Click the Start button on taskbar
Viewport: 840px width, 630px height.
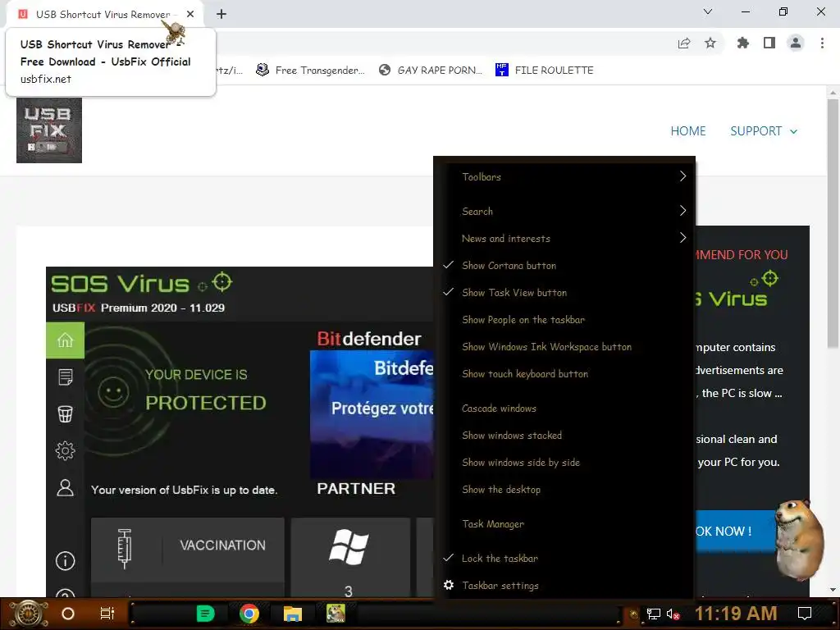tap(28, 614)
